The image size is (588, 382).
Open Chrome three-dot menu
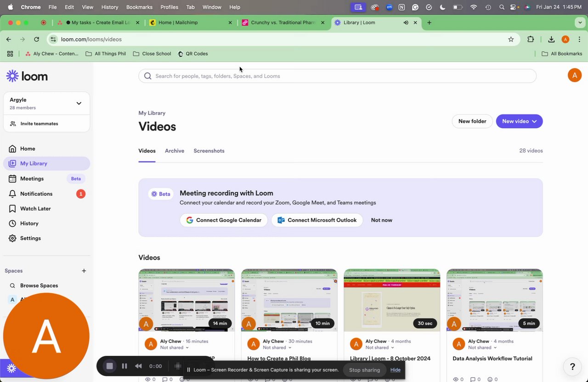click(x=579, y=39)
